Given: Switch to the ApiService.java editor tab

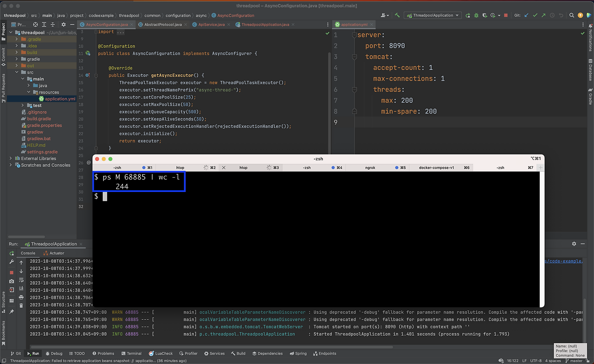Looking at the screenshot, I should pos(211,25).
